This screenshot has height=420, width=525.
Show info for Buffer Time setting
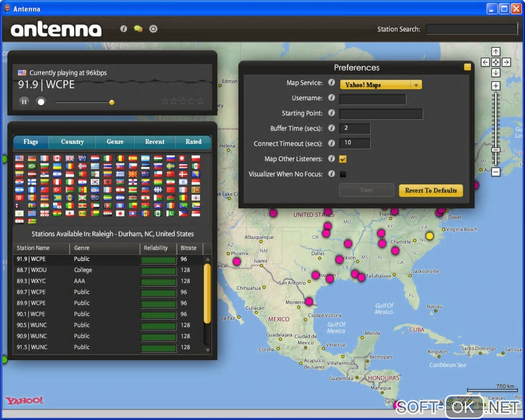click(x=331, y=128)
